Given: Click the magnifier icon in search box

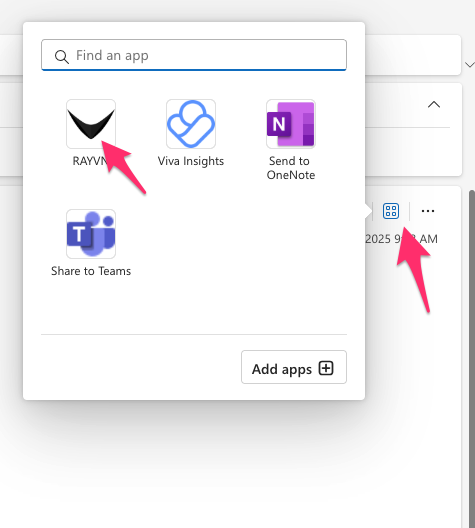Looking at the screenshot, I should [62, 57].
